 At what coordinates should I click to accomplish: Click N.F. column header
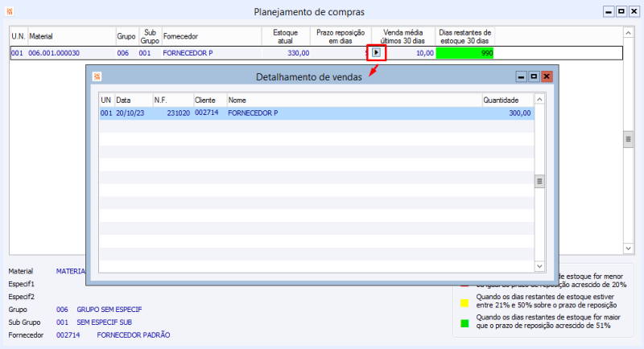pyautogui.click(x=173, y=100)
